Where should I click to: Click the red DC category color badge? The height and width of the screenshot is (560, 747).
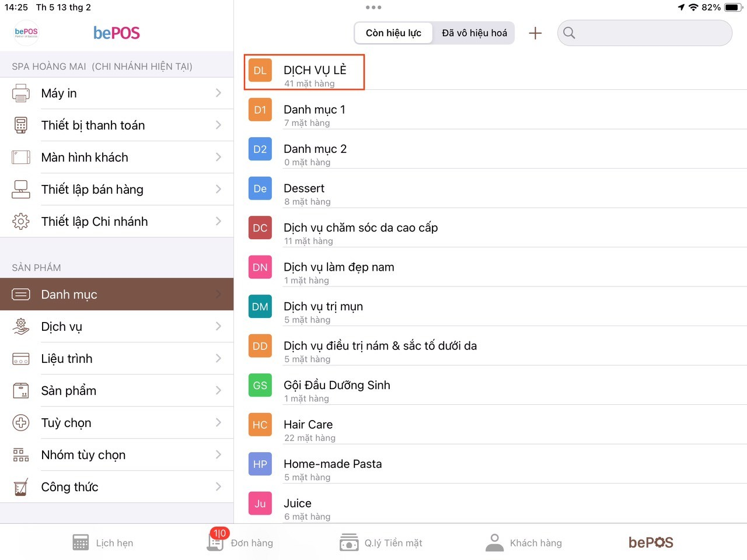tap(260, 228)
